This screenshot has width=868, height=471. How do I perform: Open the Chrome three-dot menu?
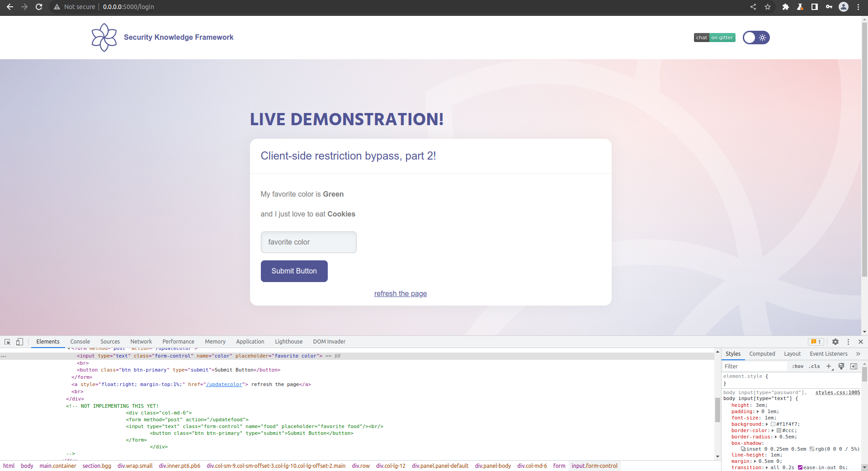[858, 7]
